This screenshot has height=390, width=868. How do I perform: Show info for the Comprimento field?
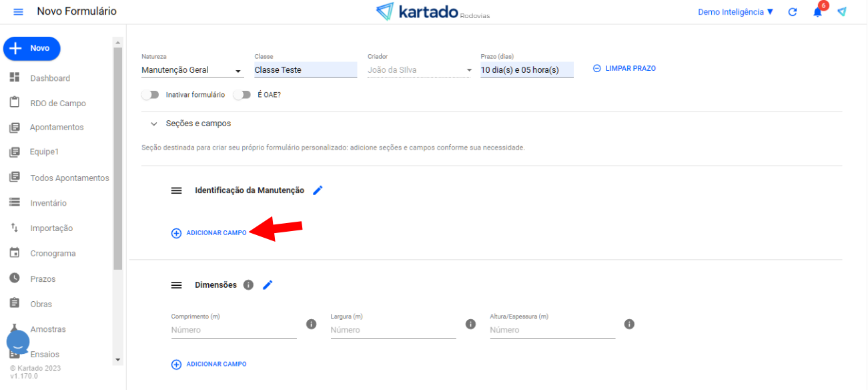pos(311,324)
